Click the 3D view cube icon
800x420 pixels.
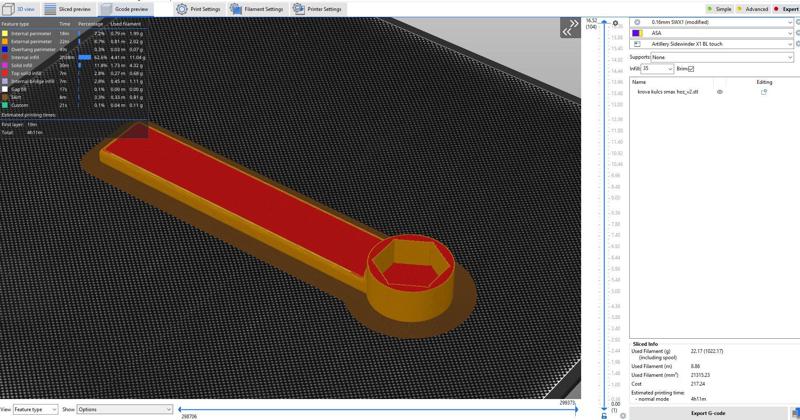coord(8,9)
